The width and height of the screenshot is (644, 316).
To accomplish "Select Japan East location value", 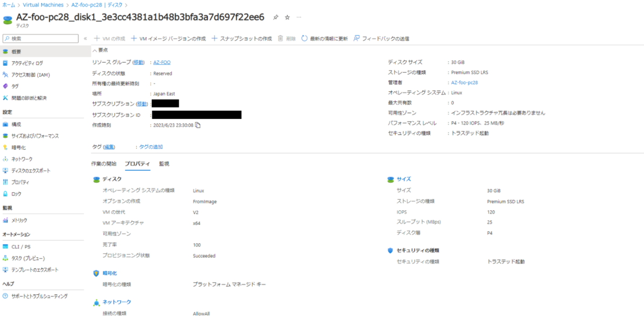I will 164,94.
